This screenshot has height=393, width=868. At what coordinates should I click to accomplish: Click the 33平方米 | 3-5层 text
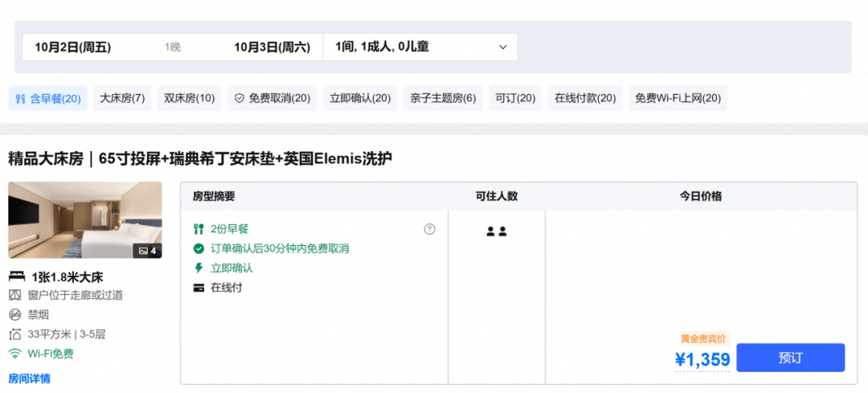tap(67, 334)
